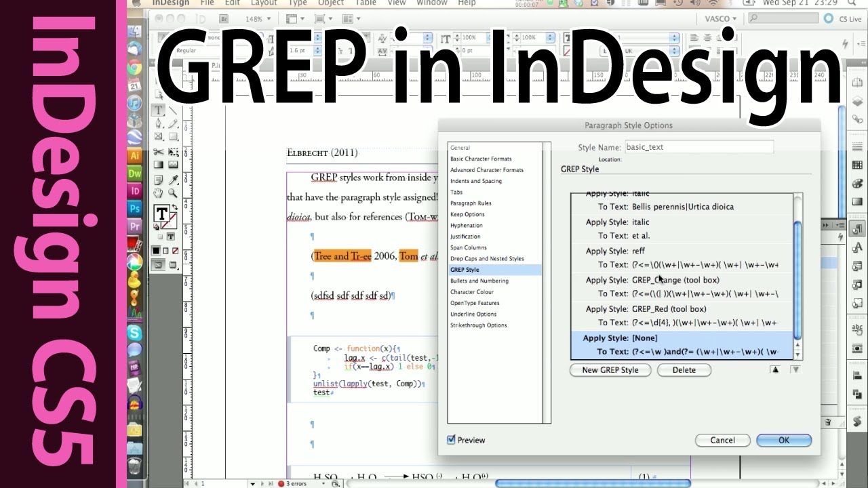Screen dimensions: 868x488
Task: Open the Character Styles panel icon
Action: [x=856, y=247]
